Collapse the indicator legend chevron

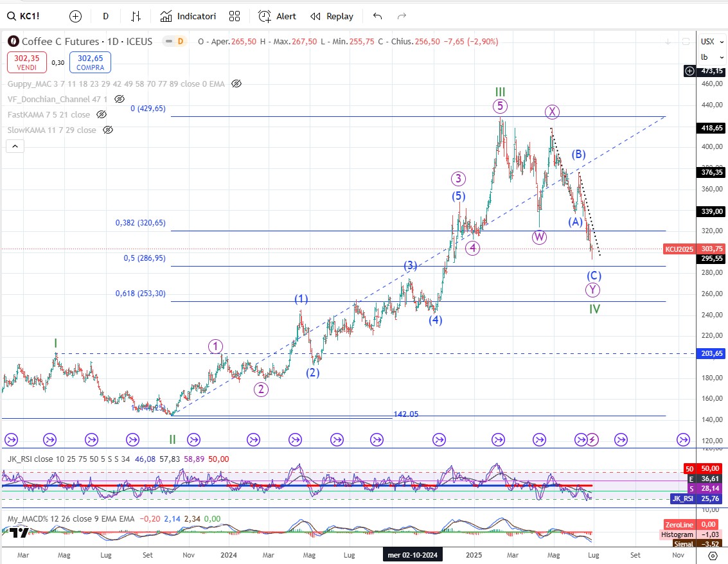(15, 146)
